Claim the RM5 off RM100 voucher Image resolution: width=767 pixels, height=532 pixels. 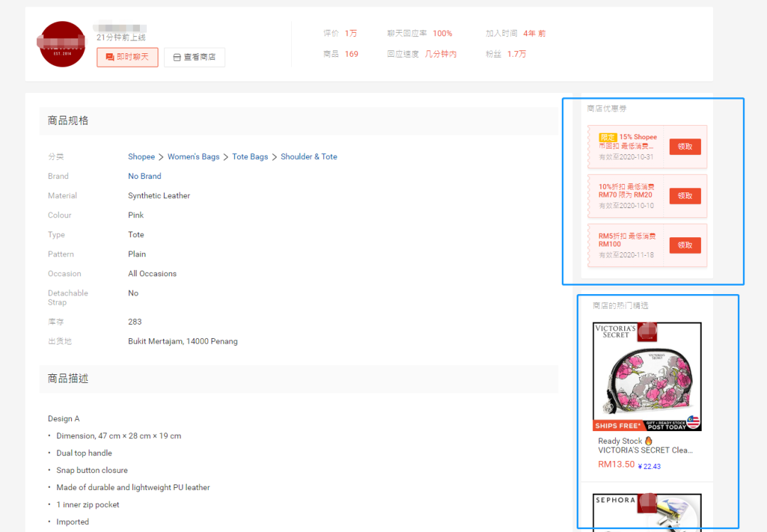click(x=685, y=245)
